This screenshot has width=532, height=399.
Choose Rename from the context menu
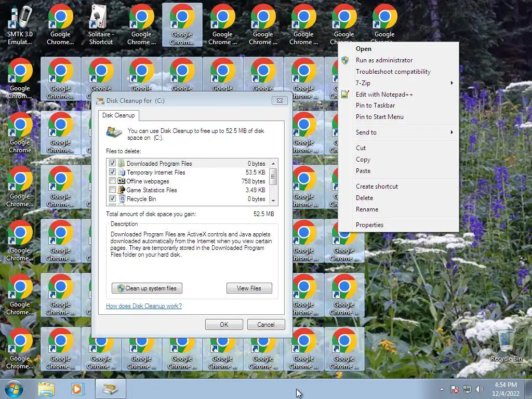tap(398, 209)
